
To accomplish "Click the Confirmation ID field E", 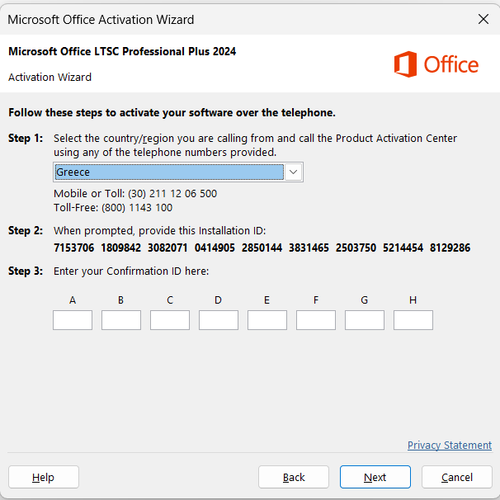I will coord(267,320).
